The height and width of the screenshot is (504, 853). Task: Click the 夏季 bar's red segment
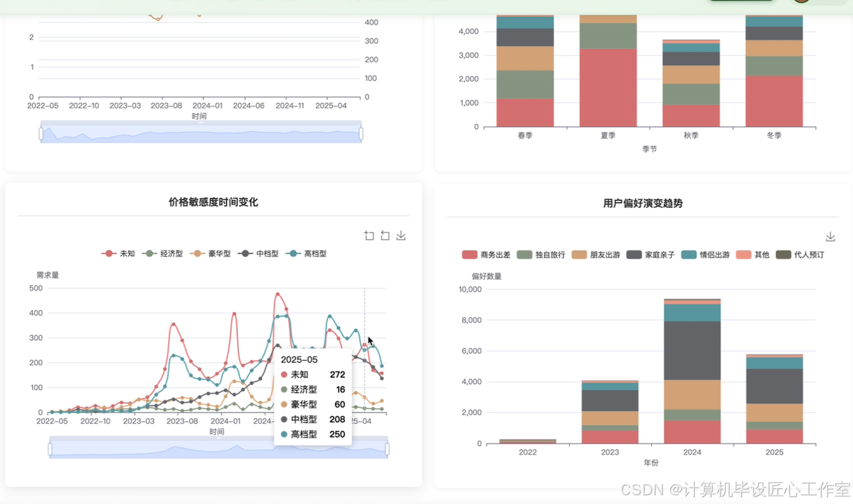pos(608,88)
